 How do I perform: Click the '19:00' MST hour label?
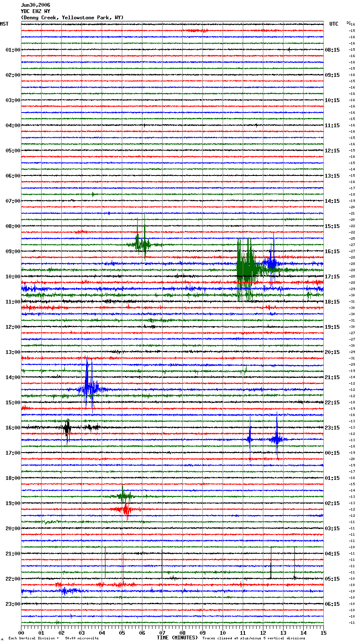(13, 503)
